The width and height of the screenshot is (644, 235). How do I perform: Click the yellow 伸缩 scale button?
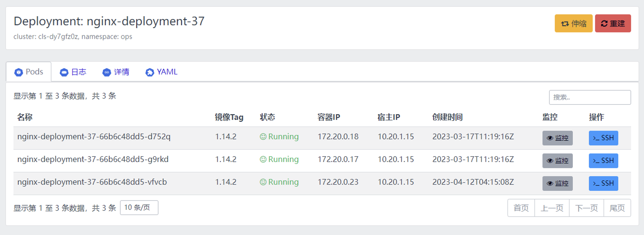coord(573,23)
